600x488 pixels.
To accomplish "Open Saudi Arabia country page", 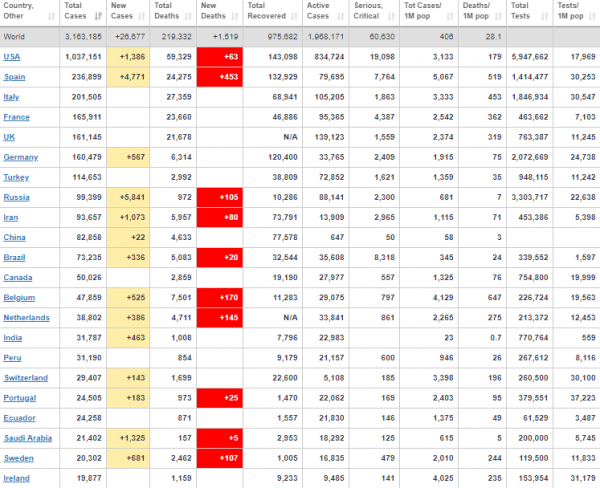I will (28, 438).
